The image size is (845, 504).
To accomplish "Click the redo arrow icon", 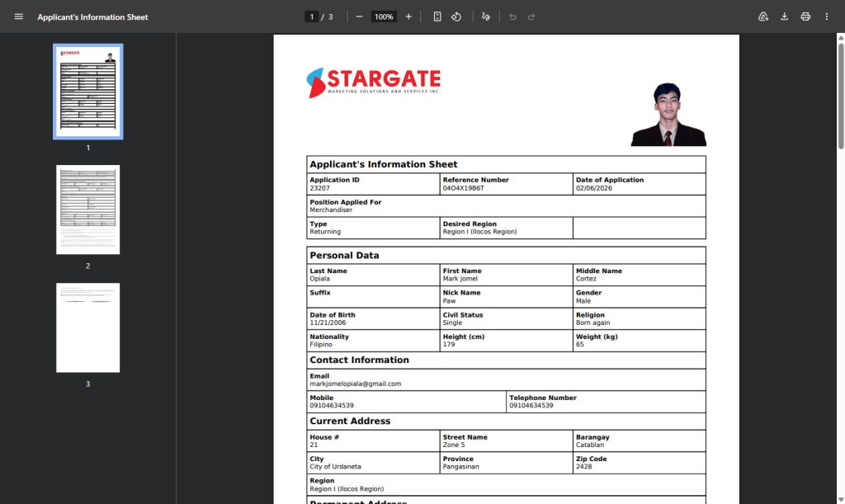I will click(x=531, y=16).
